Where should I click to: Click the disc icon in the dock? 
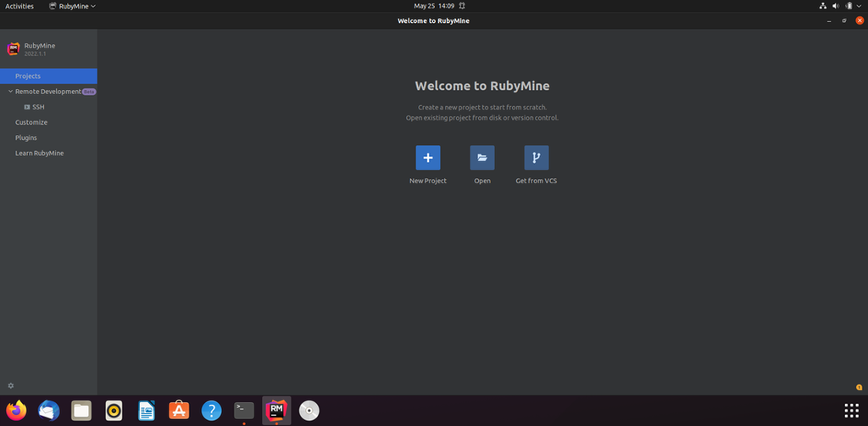coord(309,411)
